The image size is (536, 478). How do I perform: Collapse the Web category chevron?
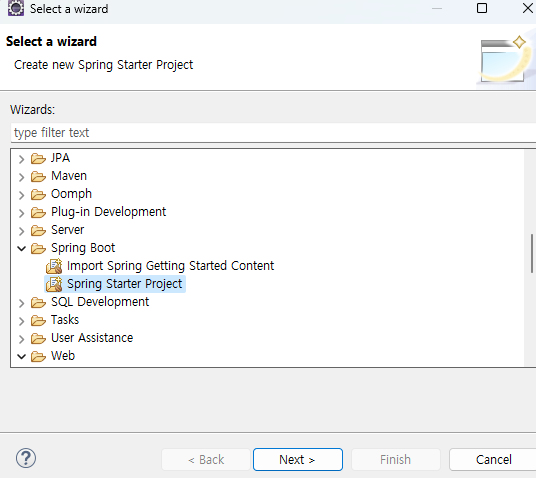22,357
